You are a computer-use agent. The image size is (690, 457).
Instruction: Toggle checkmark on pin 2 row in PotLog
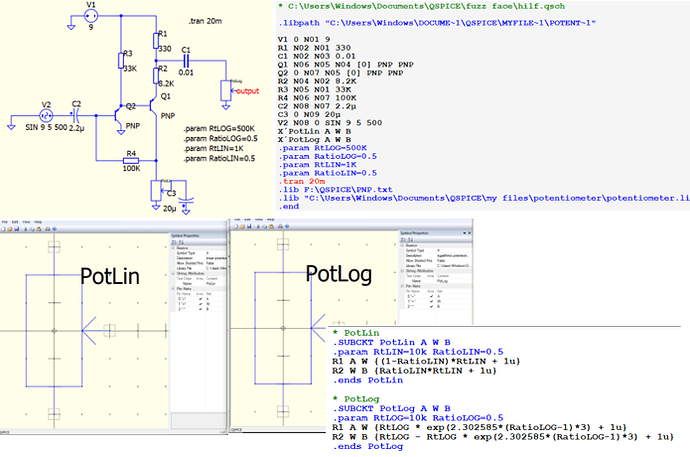point(432,306)
